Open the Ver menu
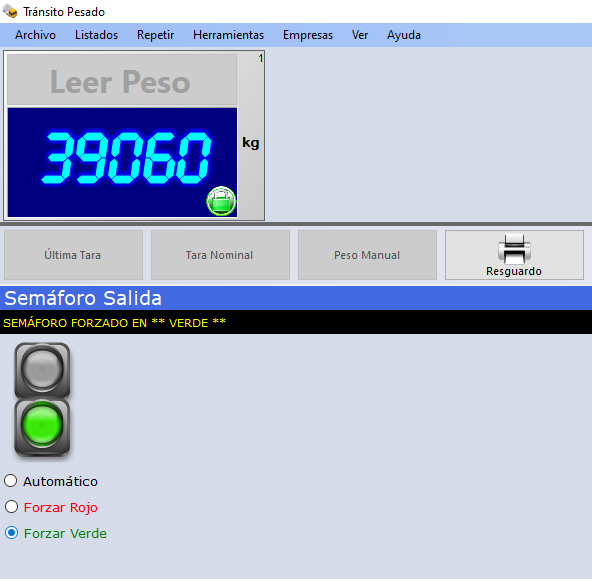 [360, 35]
